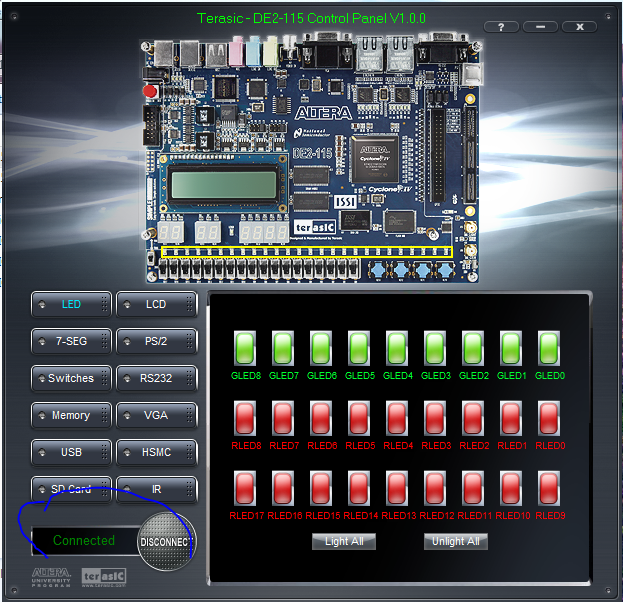Toggle the GLED7 green LED
The height and width of the screenshot is (602, 623).
tap(282, 348)
